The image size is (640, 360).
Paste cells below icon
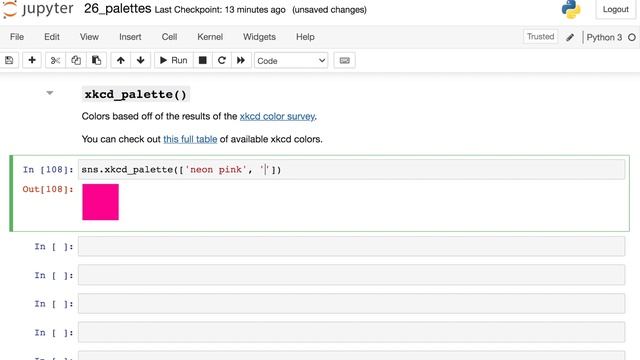[96, 60]
